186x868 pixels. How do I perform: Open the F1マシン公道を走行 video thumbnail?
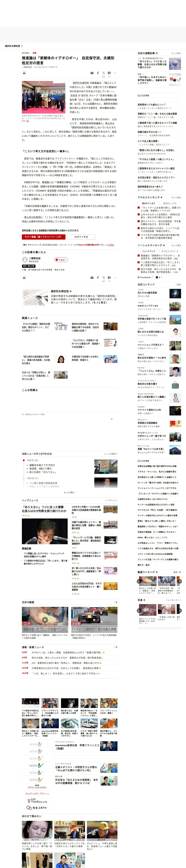click(94, 620)
